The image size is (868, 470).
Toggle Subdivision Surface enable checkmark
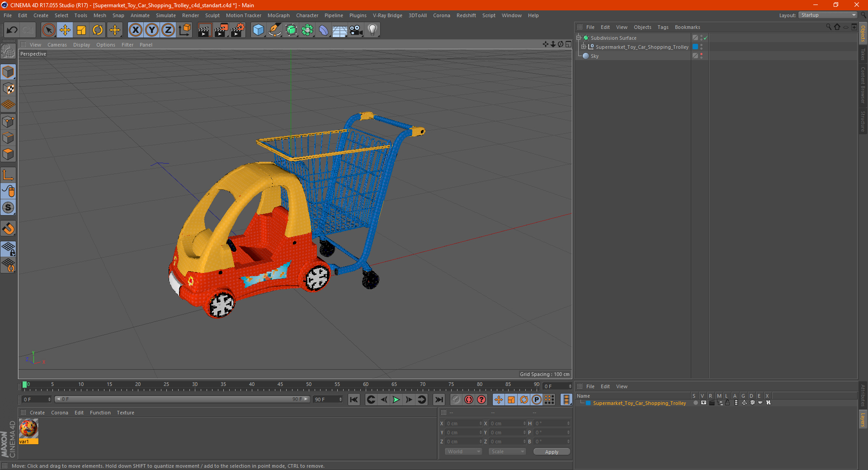click(x=706, y=38)
